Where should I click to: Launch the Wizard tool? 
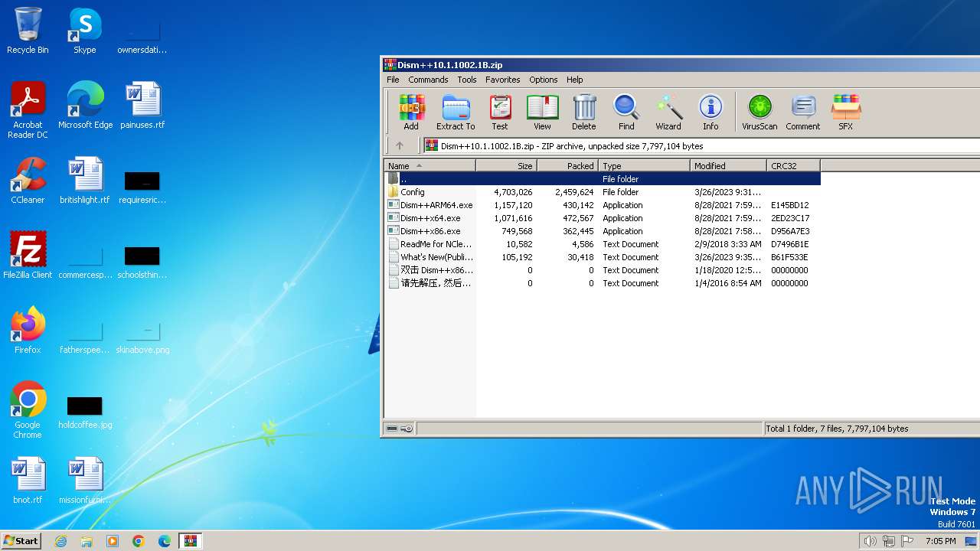point(668,112)
